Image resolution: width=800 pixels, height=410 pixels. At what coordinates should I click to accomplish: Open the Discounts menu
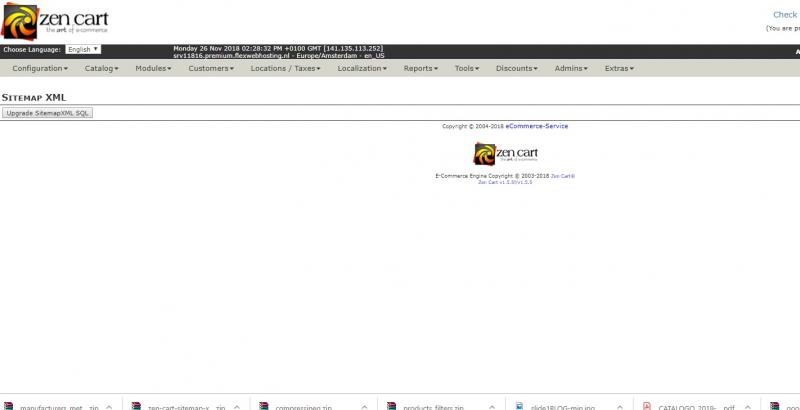pyautogui.click(x=517, y=68)
